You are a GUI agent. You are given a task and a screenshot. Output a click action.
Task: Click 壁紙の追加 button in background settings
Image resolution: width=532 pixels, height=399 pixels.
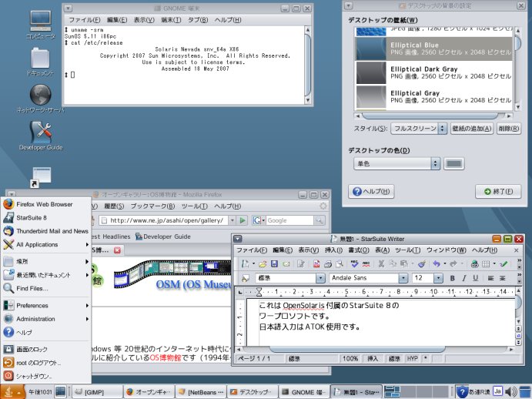(472, 129)
